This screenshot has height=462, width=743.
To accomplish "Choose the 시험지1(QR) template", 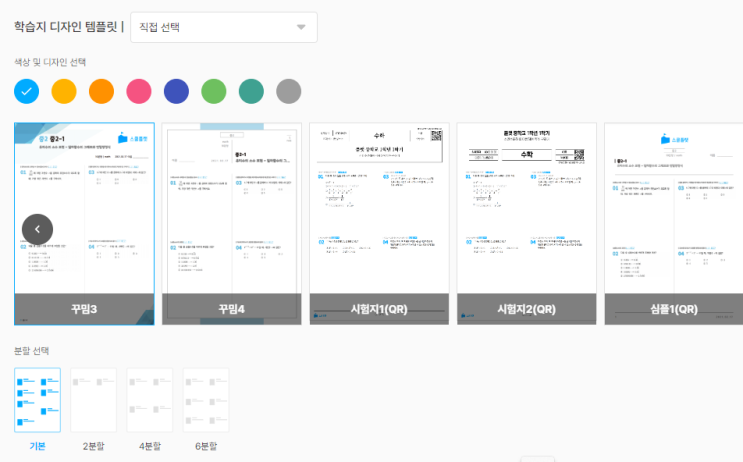I will click(x=379, y=224).
